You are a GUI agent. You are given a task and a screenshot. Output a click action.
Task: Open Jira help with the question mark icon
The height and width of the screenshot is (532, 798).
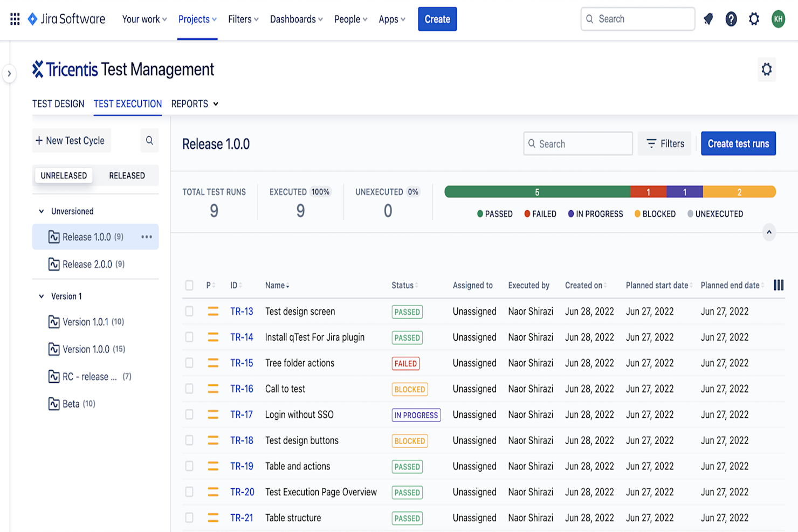pos(731,19)
